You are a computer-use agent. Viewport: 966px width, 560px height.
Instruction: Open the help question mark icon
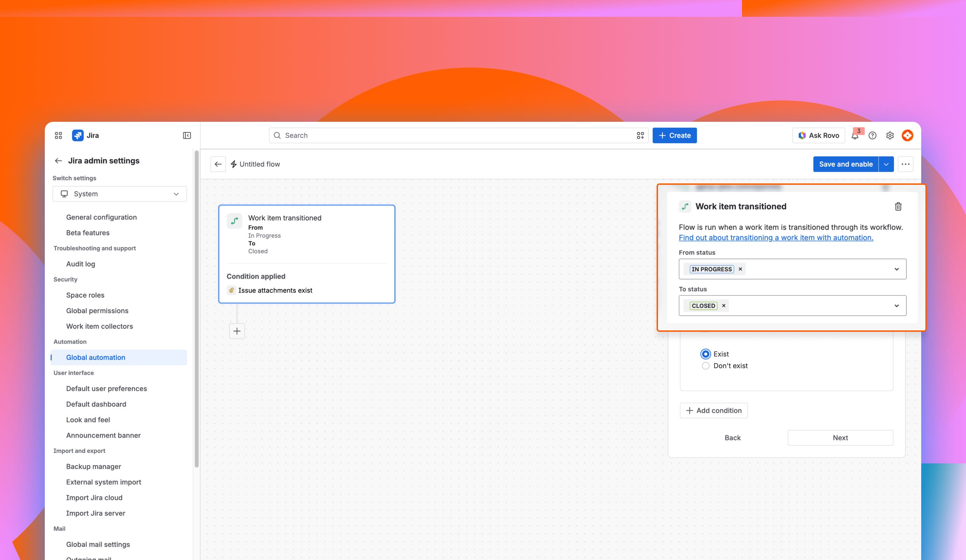873,135
